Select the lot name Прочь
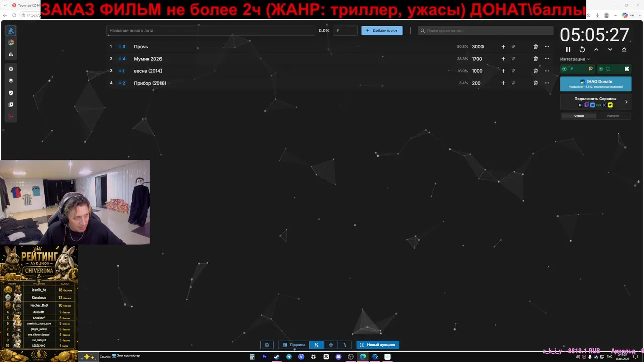The height and width of the screenshot is (362, 644). (141, 47)
